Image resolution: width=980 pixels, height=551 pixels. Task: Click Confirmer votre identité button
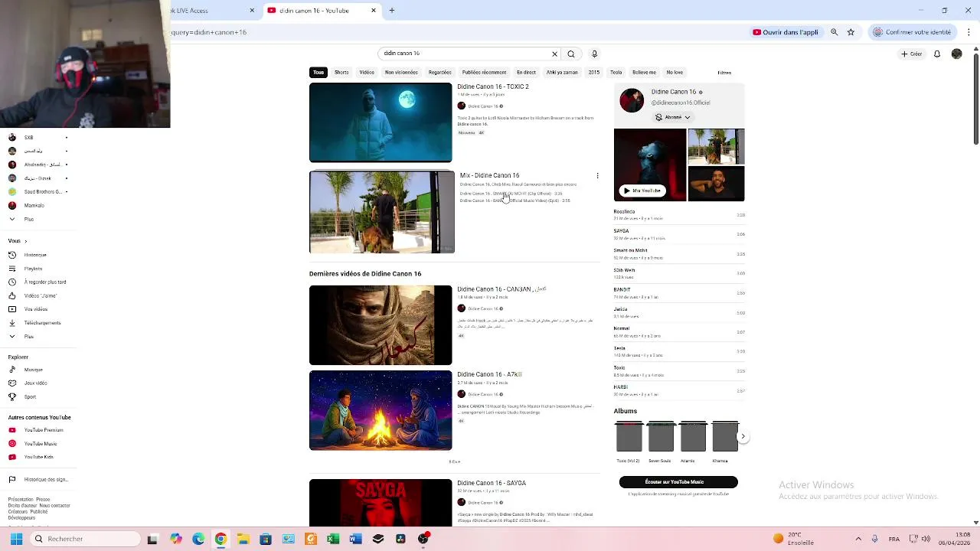point(912,32)
